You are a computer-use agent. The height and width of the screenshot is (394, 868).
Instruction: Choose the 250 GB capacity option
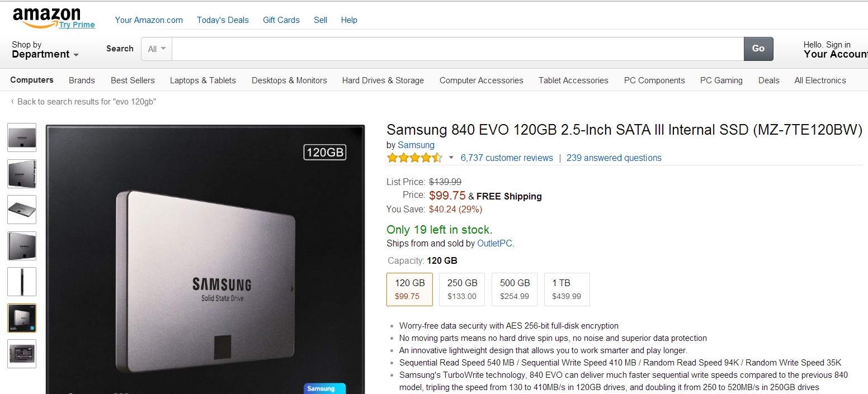(x=462, y=289)
